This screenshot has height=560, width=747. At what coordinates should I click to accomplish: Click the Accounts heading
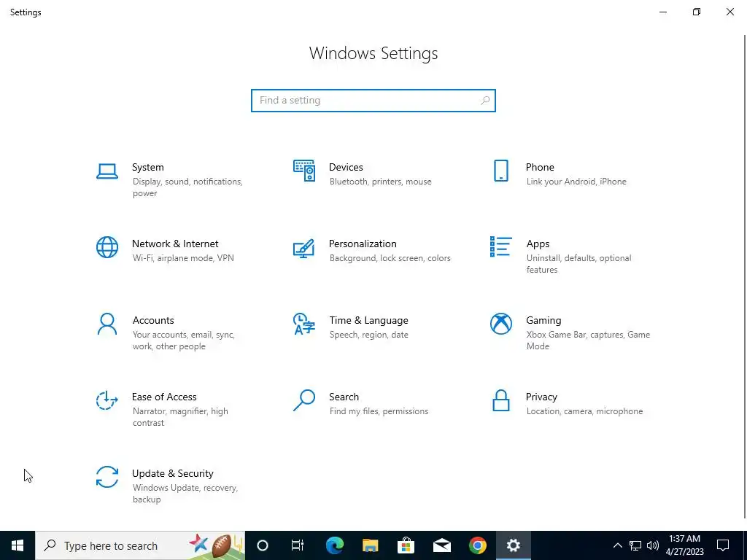pyautogui.click(x=153, y=321)
